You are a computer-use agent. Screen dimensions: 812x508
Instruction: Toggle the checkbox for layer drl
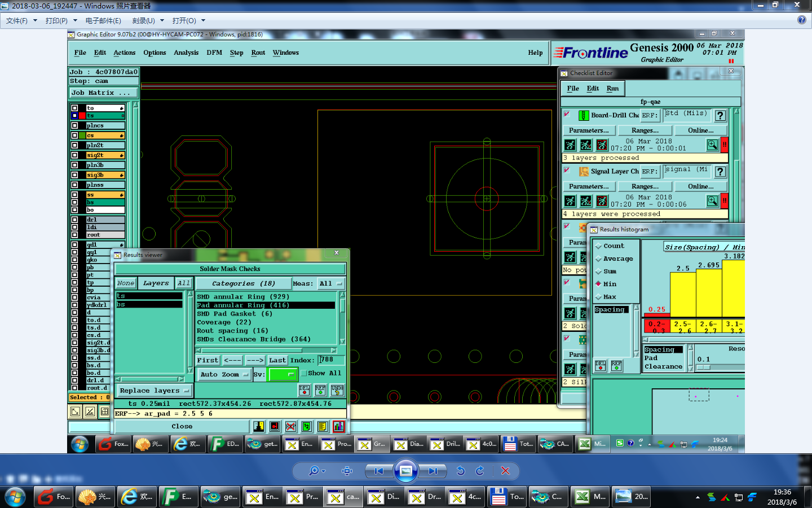pos(74,220)
